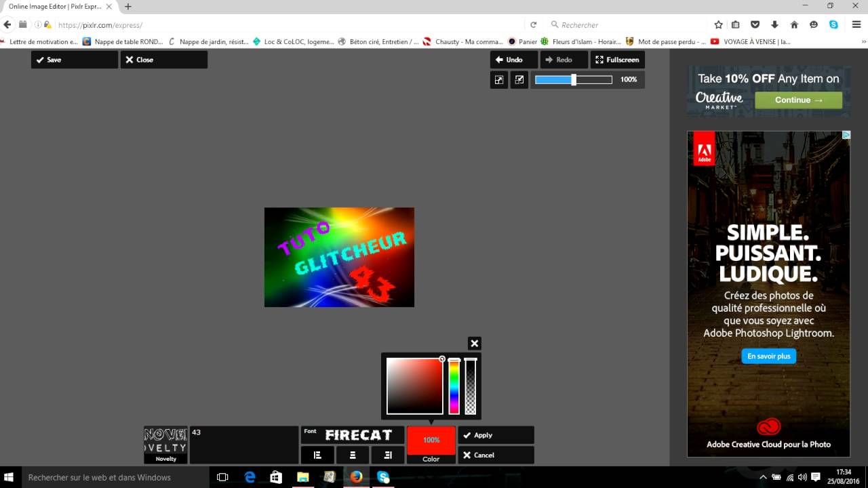868x488 pixels.
Task: Open bookmark Béton ciré, Entretien
Action: pyautogui.click(x=378, y=41)
